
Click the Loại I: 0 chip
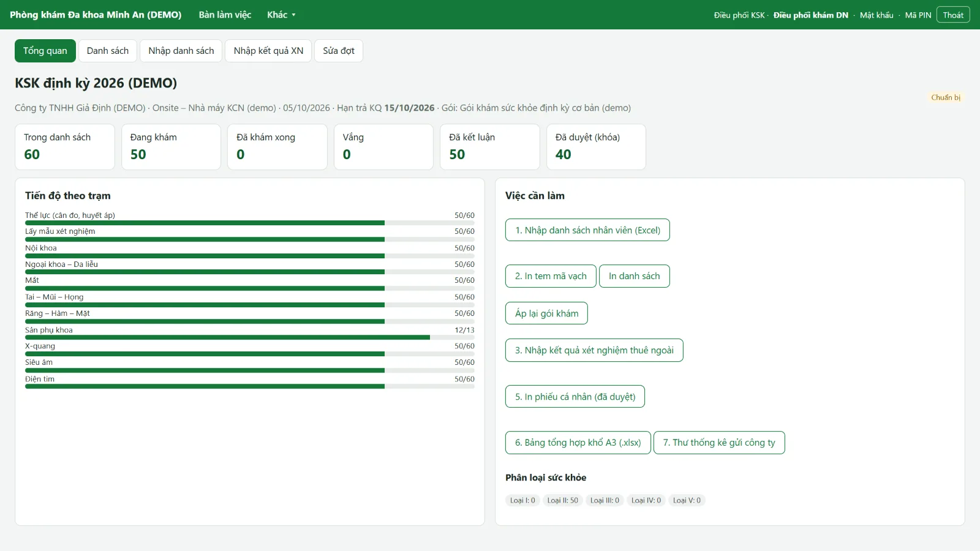[x=522, y=500]
